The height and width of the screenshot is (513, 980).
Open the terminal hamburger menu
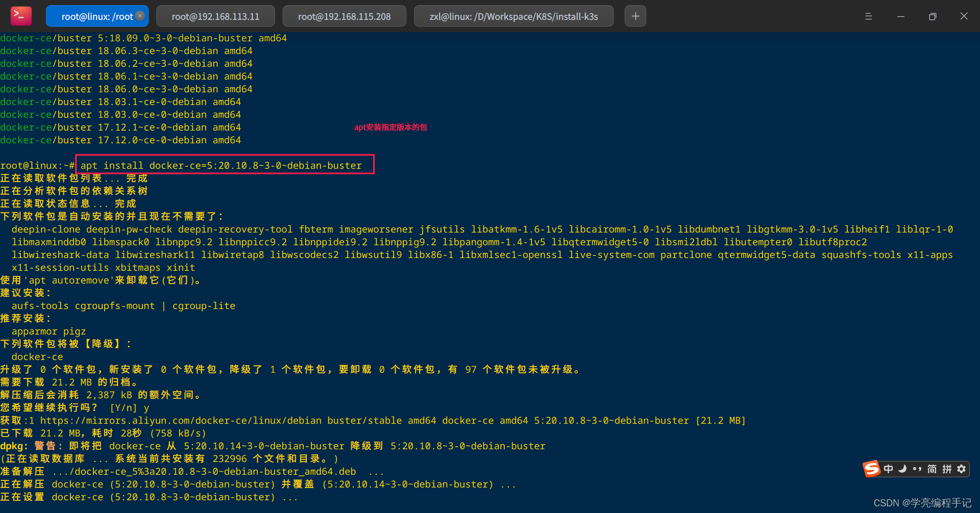pyautogui.click(x=868, y=16)
